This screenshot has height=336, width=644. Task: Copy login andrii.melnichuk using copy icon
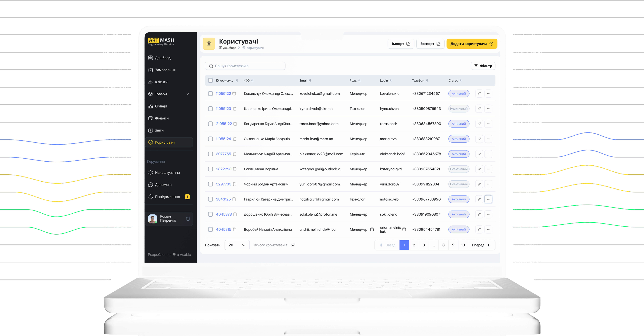404,229
